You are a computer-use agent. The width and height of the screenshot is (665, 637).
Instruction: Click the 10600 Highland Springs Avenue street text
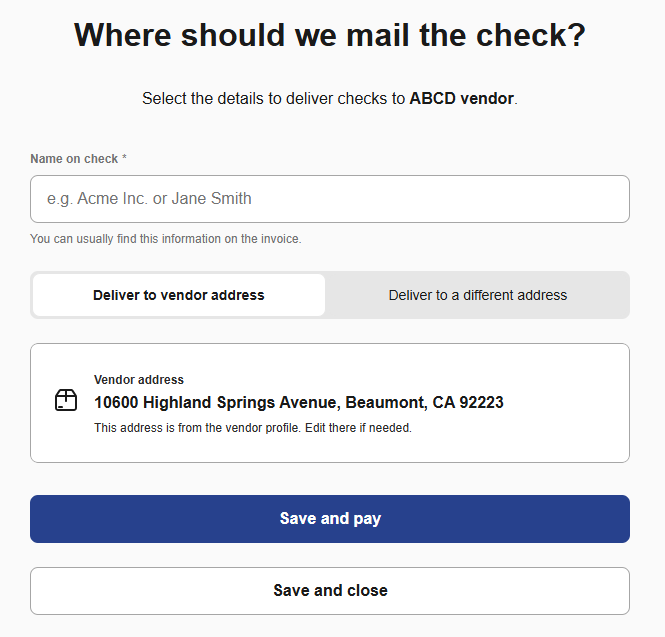coord(217,403)
